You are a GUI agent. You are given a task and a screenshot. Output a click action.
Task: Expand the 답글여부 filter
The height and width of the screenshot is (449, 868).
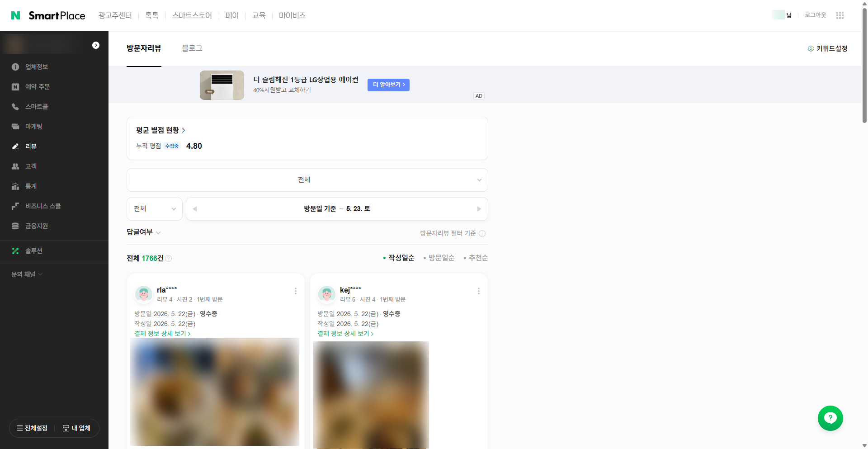[x=144, y=232]
